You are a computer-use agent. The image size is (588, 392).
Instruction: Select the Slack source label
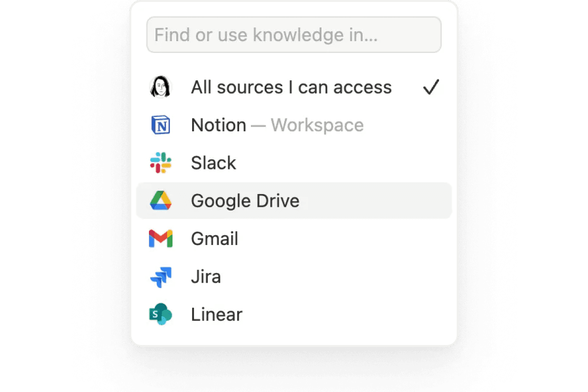click(214, 163)
